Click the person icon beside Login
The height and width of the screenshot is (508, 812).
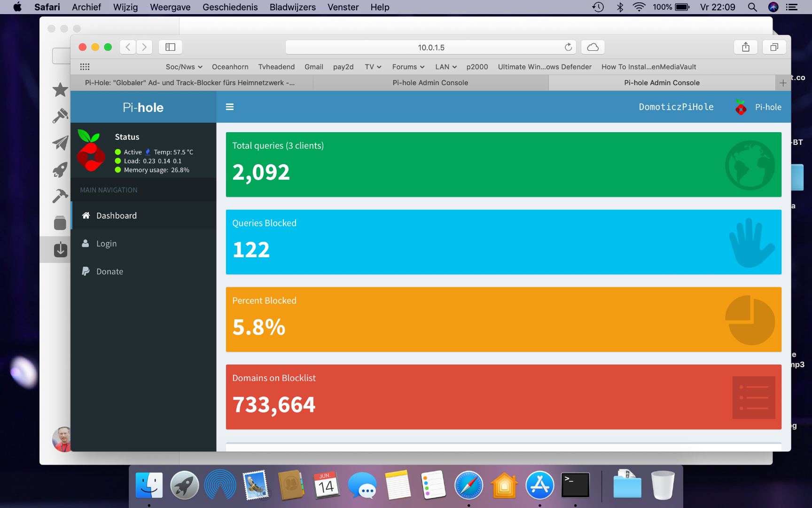86,243
